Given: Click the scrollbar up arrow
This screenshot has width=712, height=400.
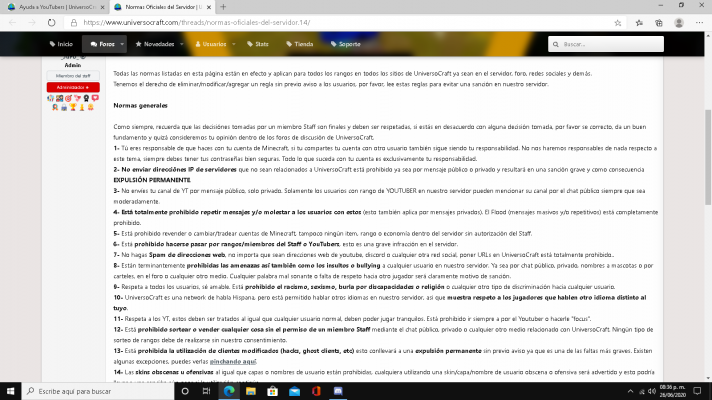Looking at the screenshot, I should [x=708, y=35].
